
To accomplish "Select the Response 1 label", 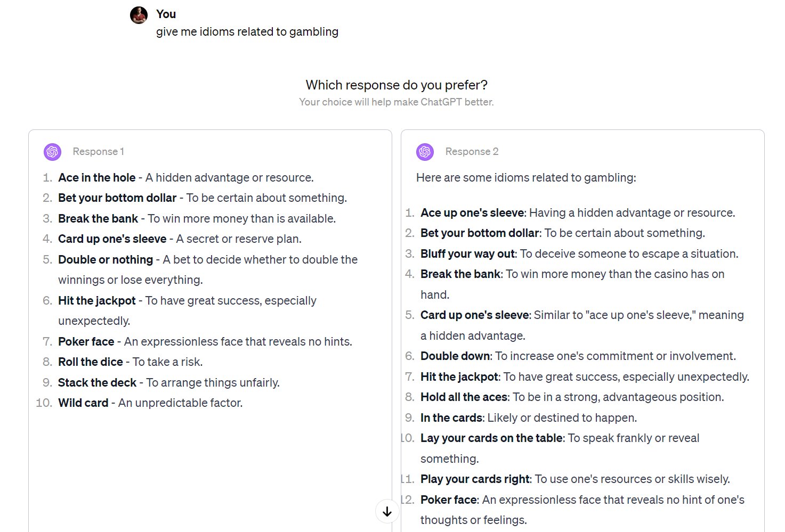I will pos(99,152).
